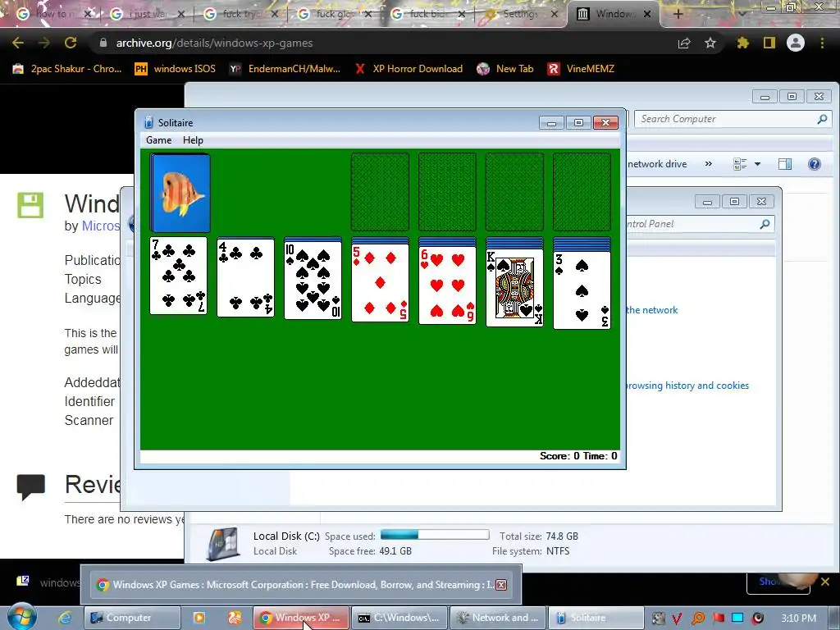This screenshot has height=630, width=840.
Task: Switch to the Settings tab
Action: [x=520, y=14]
